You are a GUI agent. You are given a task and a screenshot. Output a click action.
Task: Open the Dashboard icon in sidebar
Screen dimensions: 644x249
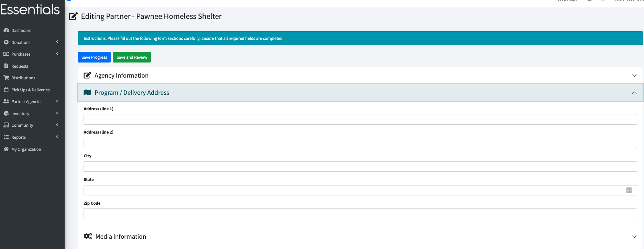tap(6, 30)
